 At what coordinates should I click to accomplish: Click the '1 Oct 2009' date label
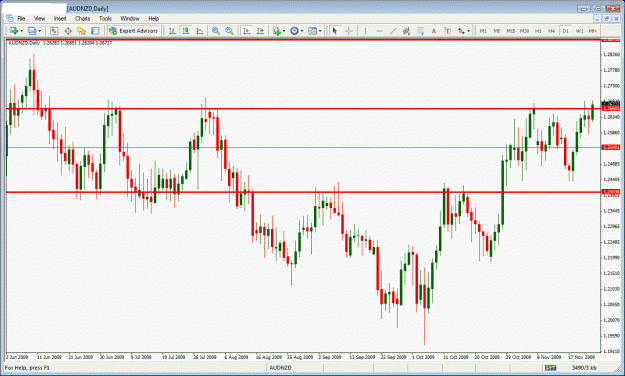point(423,357)
